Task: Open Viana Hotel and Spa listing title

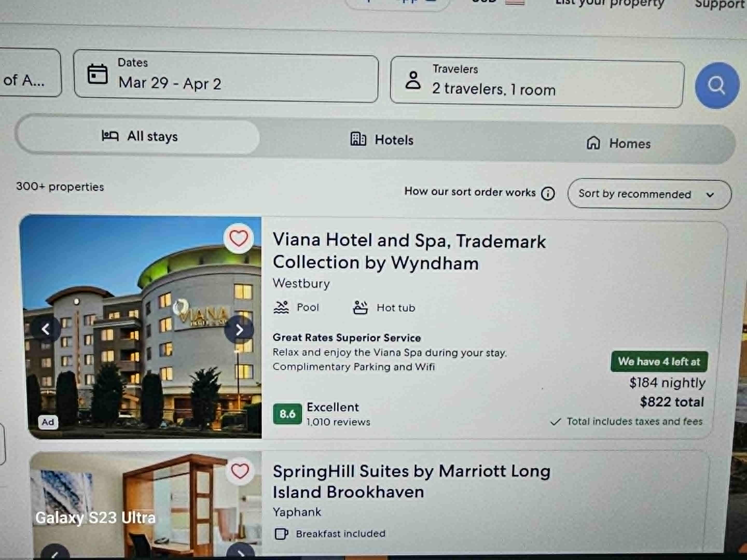Action: coord(409,251)
